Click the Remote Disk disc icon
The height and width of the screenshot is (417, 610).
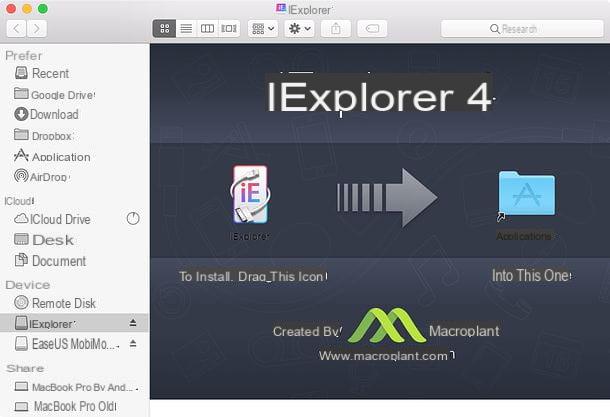coord(21,302)
